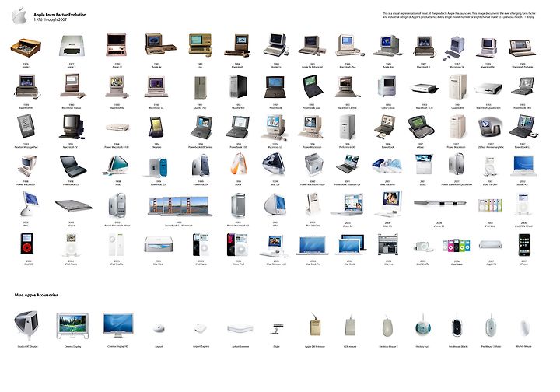Click the 1983 Lisa computer image
This screenshot has height=392, width=560.
click(x=200, y=44)
